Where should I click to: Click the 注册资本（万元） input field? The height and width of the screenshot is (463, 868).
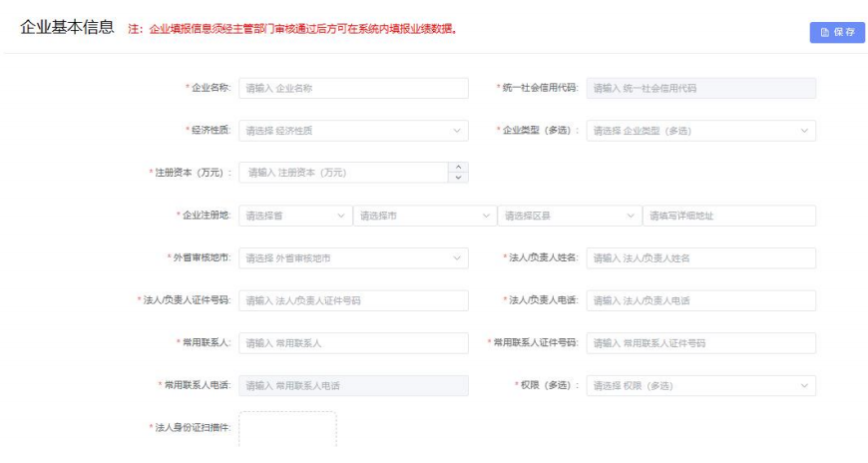coord(344,173)
